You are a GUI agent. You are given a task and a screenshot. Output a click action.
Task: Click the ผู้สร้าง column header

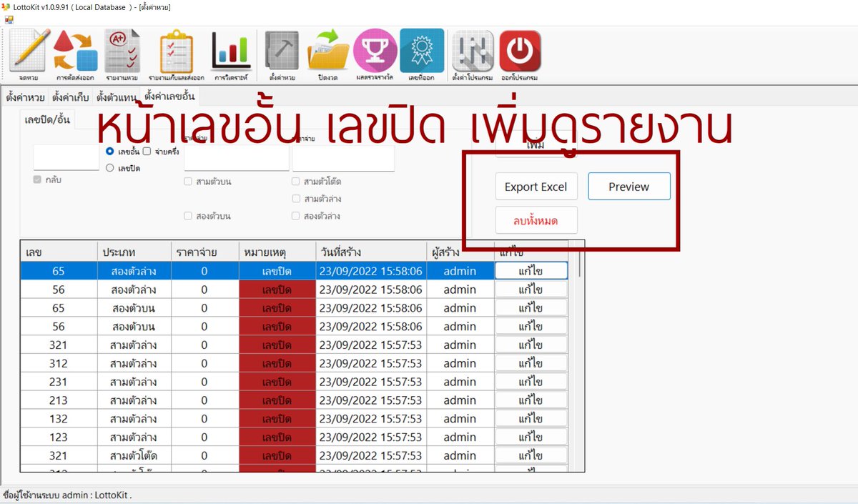[x=460, y=252]
